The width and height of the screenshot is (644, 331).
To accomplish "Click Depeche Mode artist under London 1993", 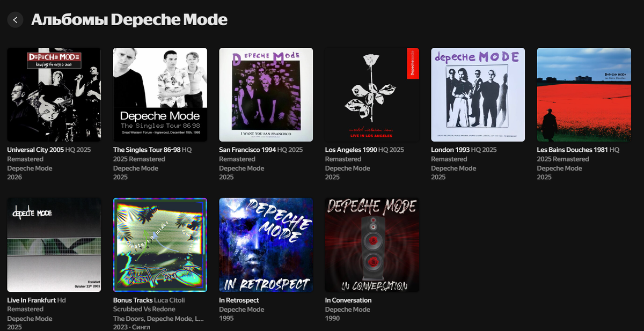I will point(453,168).
